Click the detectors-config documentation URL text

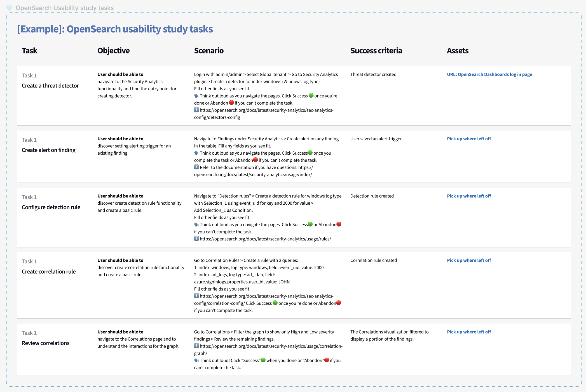(x=264, y=114)
